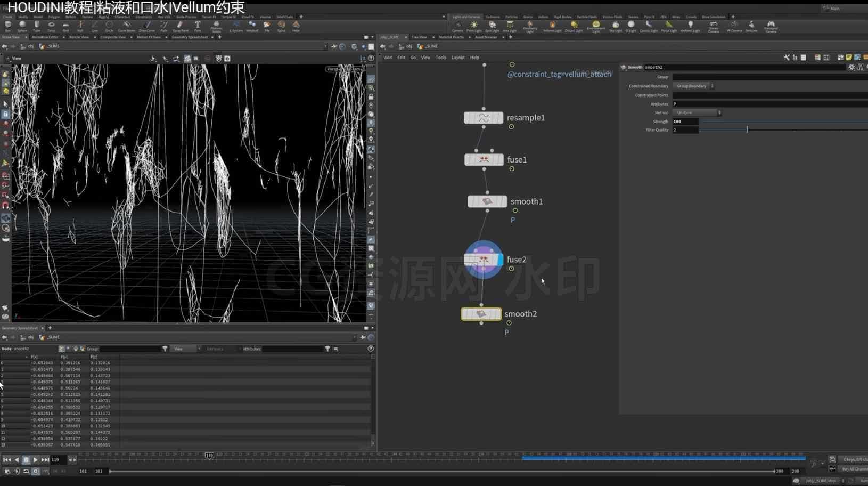Expand the Scene View path dropdown arrow

click(x=325, y=46)
